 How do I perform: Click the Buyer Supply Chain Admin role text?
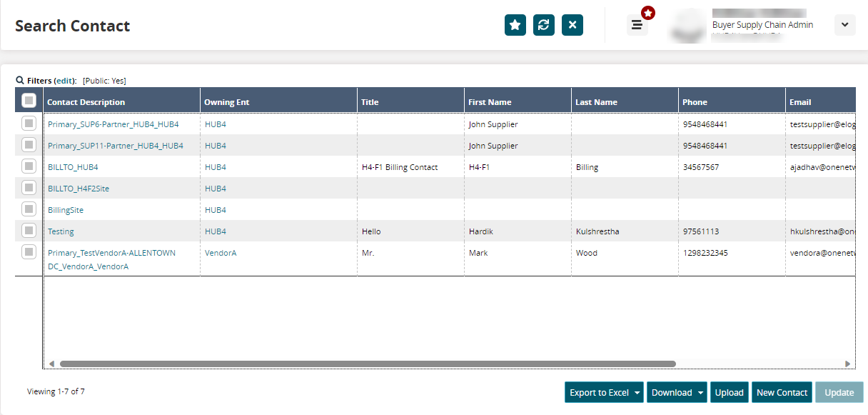pos(762,25)
